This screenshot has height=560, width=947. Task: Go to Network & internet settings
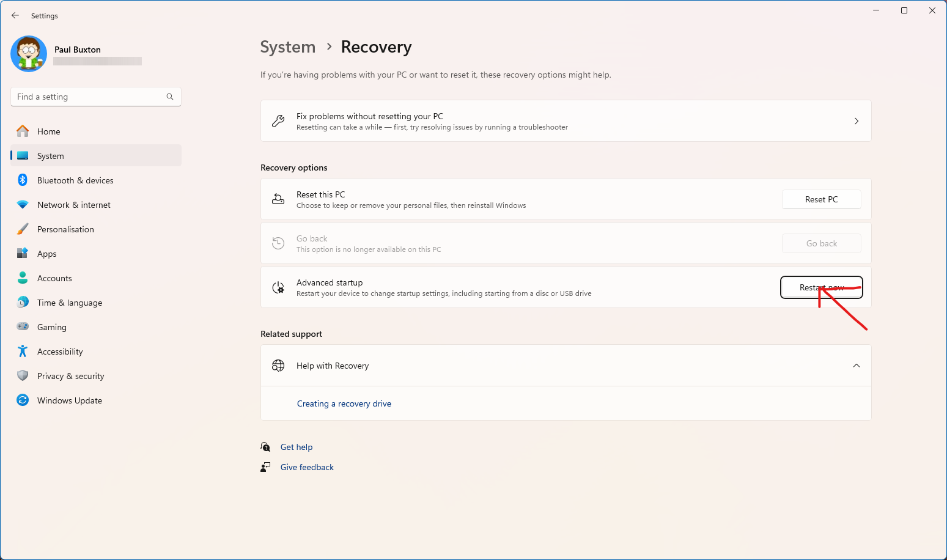(96, 205)
